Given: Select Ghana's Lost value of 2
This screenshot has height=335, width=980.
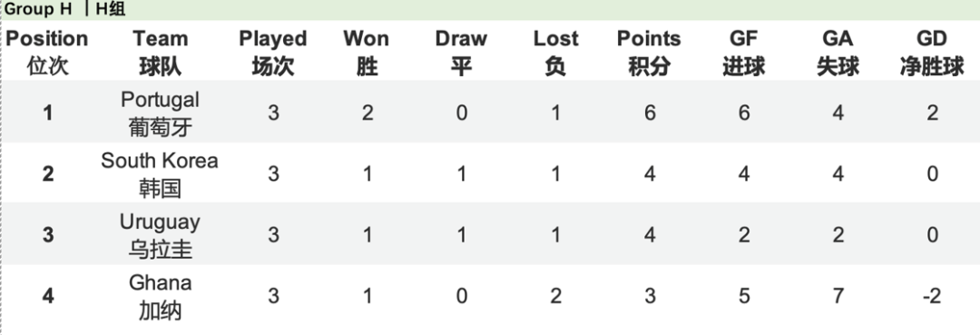Looking at the screenshot, I should pos(555,296).
